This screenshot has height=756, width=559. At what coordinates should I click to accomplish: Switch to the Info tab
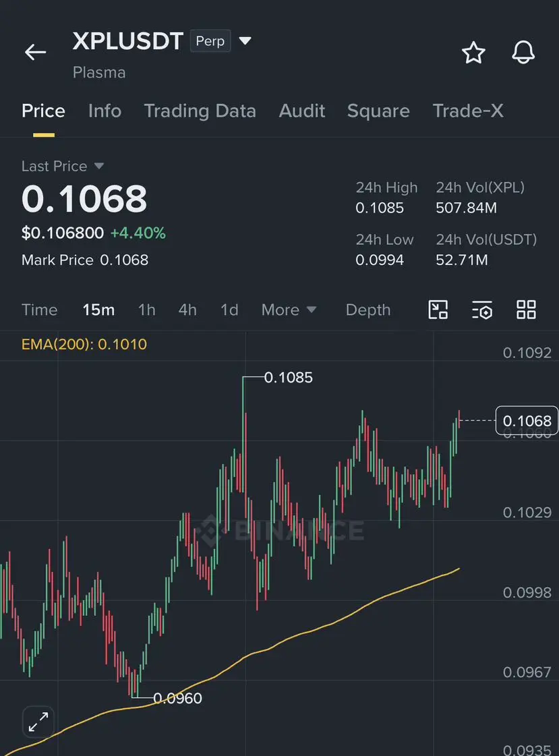coord(105,111)
